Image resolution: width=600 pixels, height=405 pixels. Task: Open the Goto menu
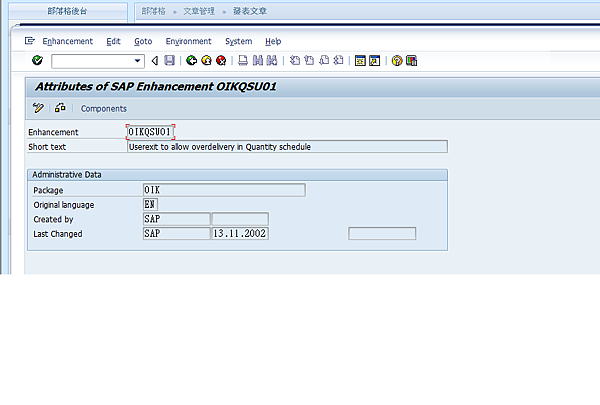[143, 41]
